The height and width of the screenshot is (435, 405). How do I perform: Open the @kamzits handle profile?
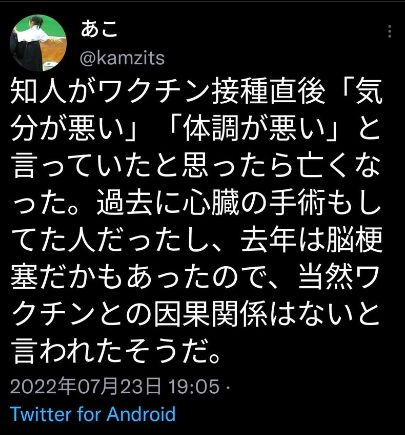[x=122, y=58]
